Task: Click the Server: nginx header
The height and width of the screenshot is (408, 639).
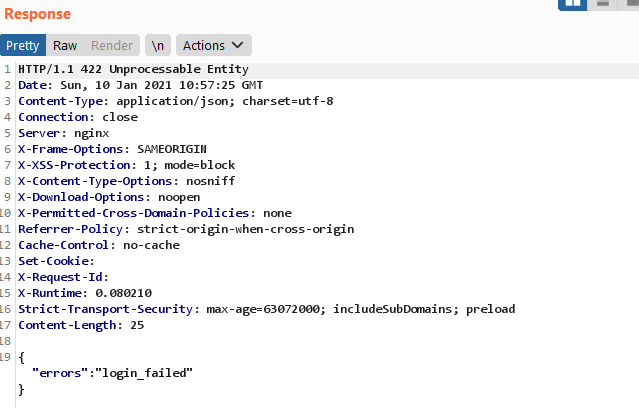Action: tap(64, 133)
